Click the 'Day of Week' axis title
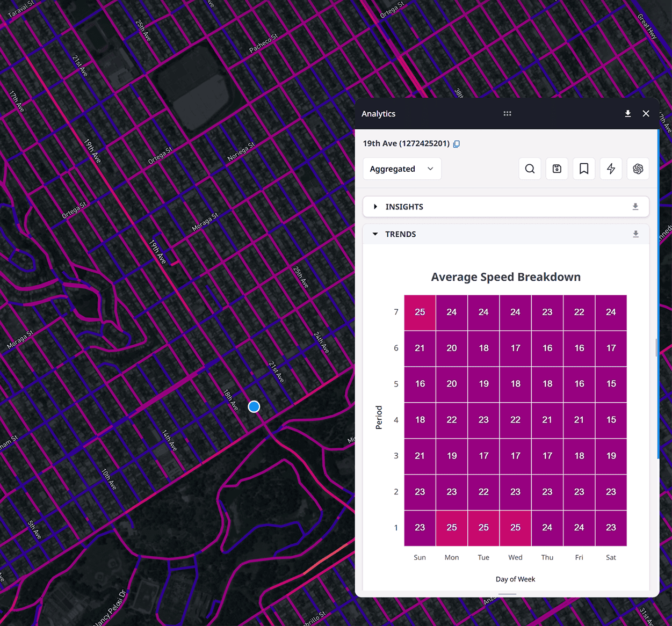 [516, 579]
